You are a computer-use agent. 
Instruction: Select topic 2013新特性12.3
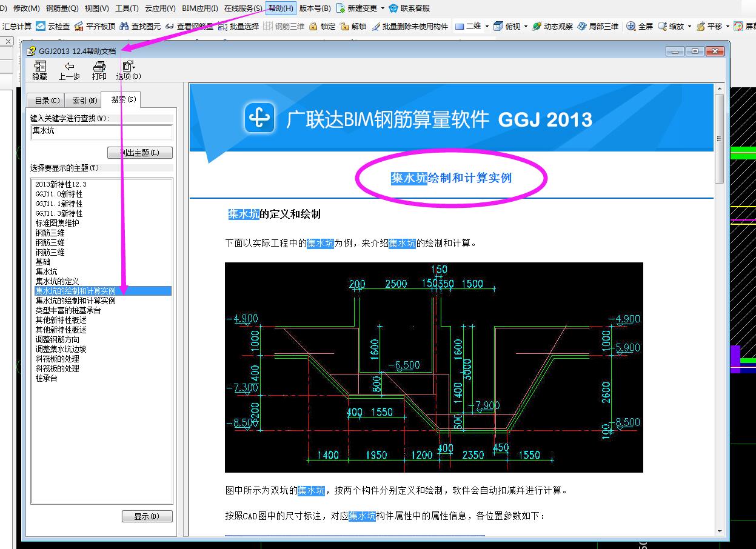(x=61, y=184)
